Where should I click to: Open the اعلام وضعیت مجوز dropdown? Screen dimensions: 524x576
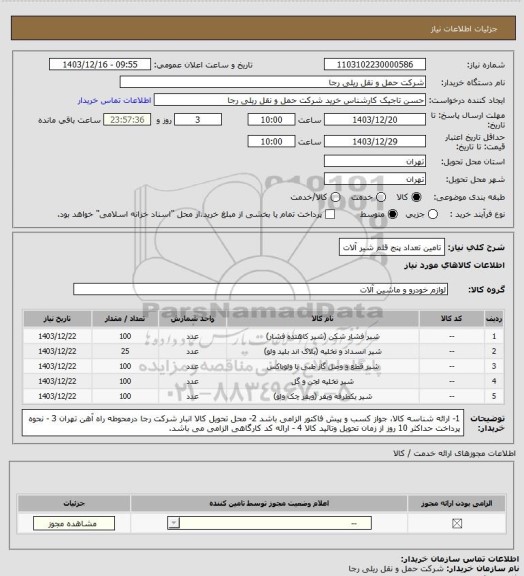pos(269,523)
